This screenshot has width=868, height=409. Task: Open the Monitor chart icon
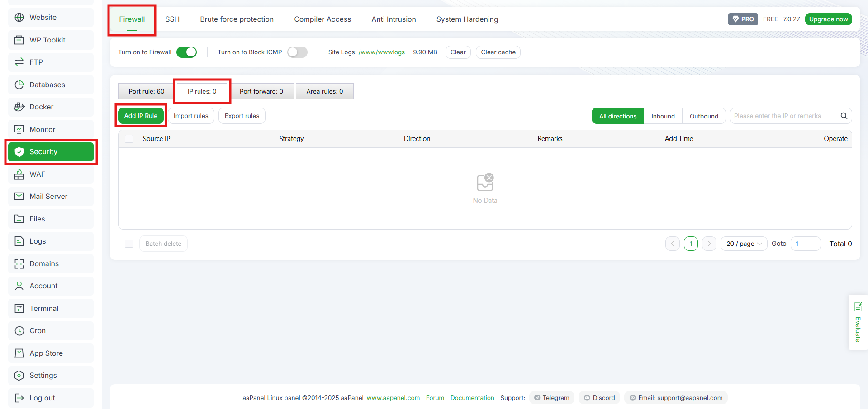(19, 129)
